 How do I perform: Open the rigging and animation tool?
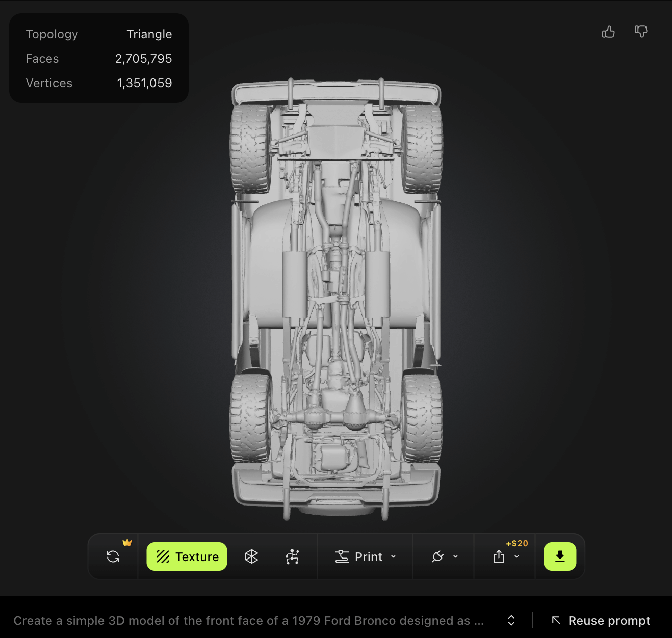pyautogui.click(x=293, y=556)
